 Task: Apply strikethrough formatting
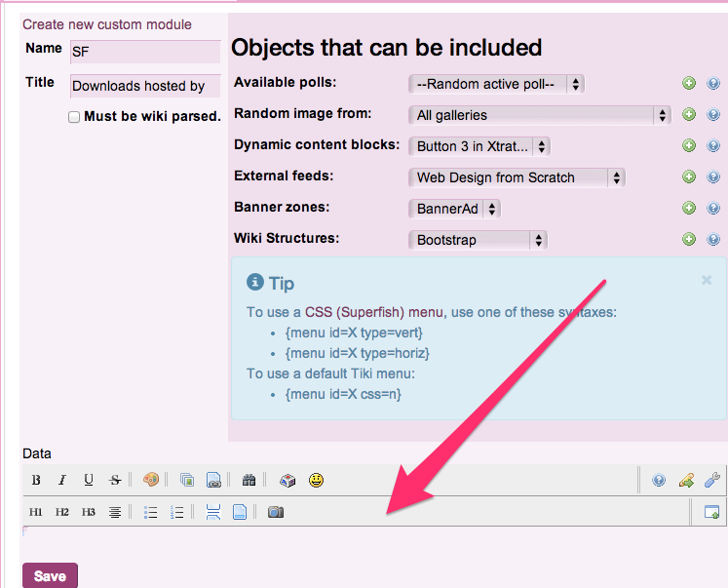[x=115, y=480]
